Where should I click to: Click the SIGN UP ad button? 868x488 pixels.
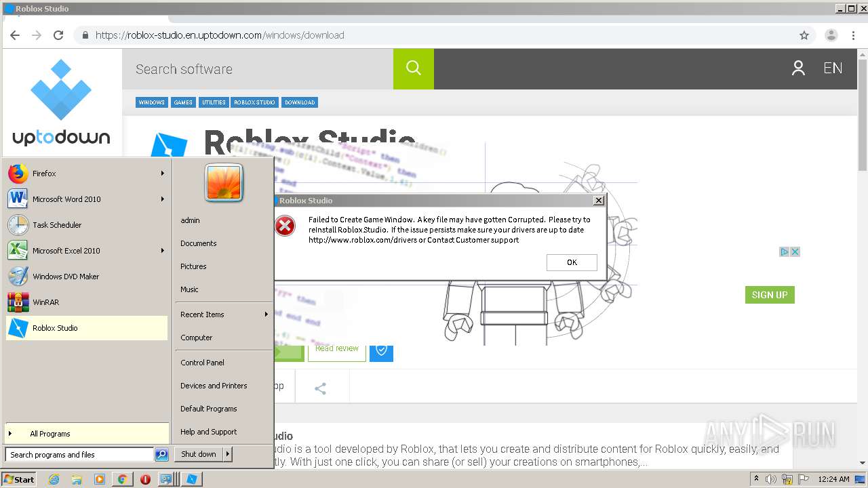coord(770,295)
